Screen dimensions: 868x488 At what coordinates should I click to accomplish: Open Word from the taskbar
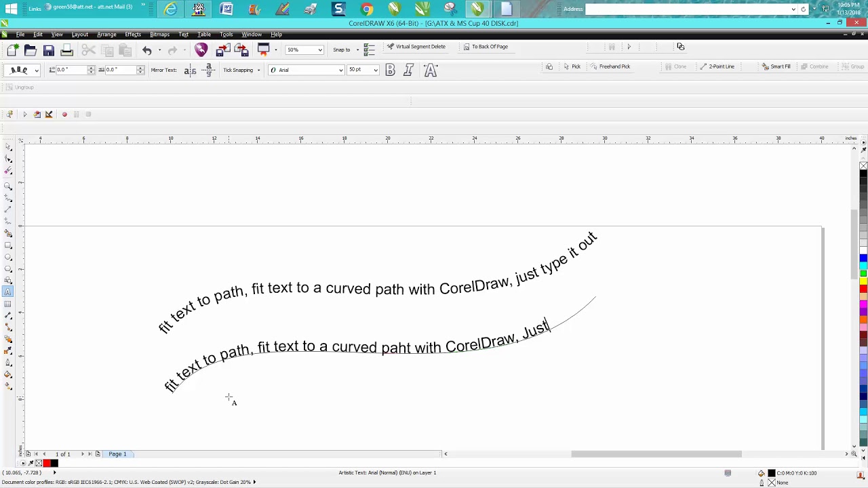[x=226, y=9]
